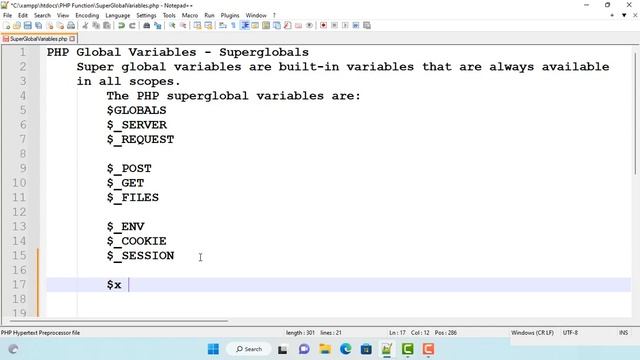Toggle file monitoring eye icon
Viewport: 640px width, 360px height.
pos(309,25)
